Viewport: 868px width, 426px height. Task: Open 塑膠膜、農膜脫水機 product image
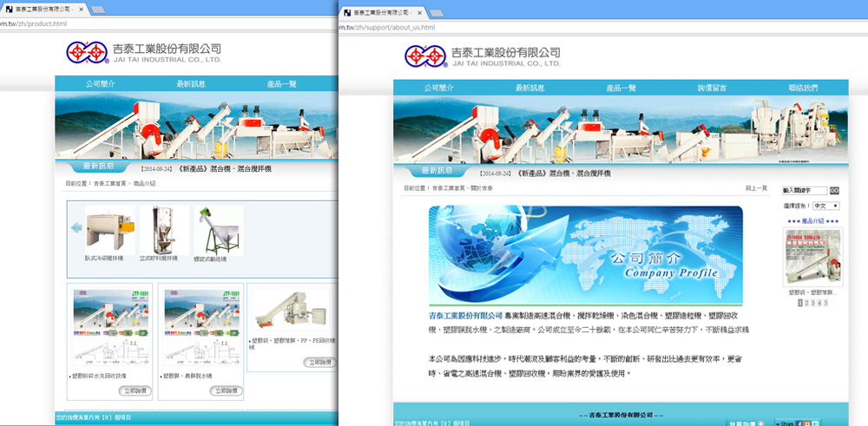click(203, 326)
